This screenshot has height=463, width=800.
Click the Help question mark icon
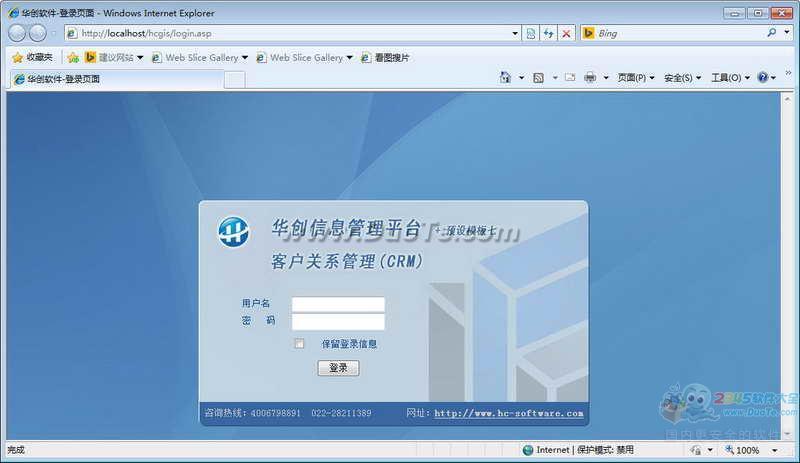pos(763,78)
